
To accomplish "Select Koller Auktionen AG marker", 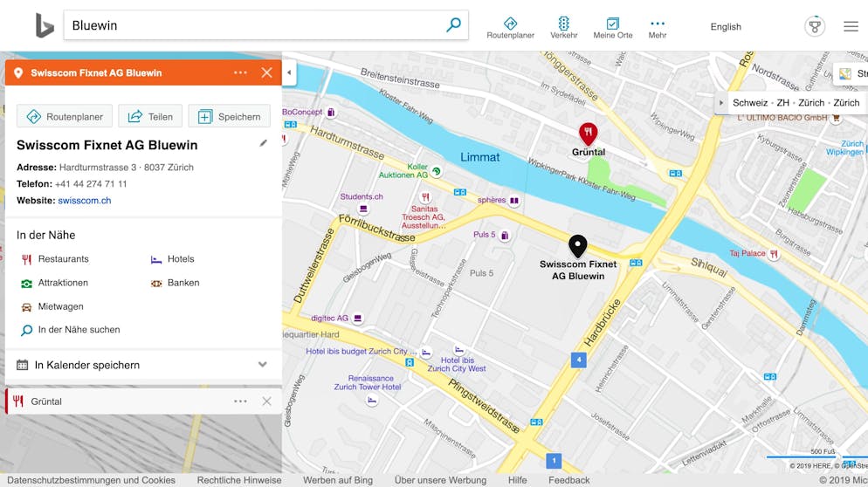I will [437, 172].
